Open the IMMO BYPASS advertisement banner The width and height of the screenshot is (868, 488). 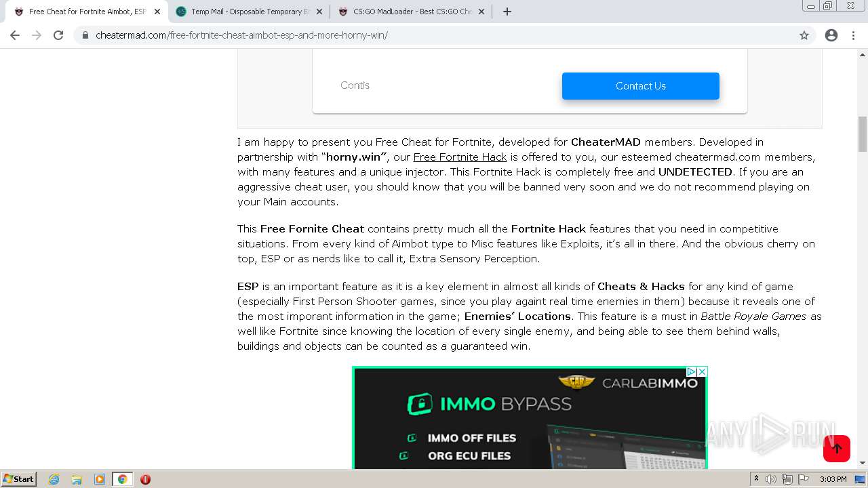(x=530, y=418)
